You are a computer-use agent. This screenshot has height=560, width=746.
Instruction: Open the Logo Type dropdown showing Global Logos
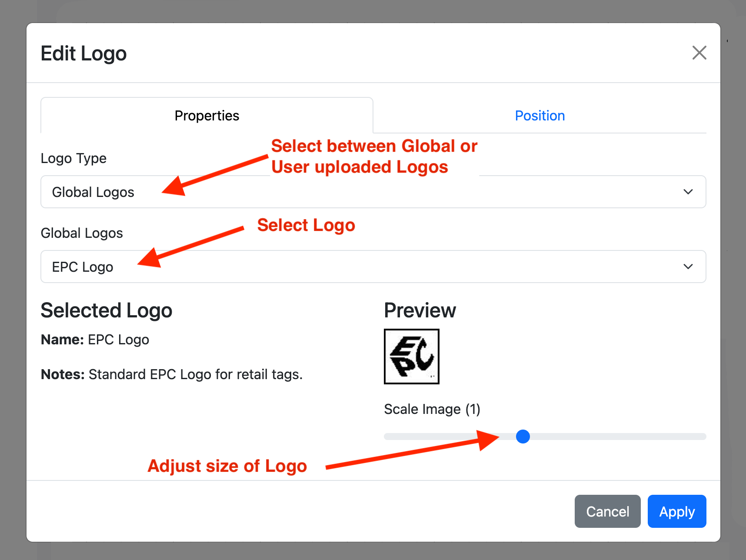coord(373,192)
